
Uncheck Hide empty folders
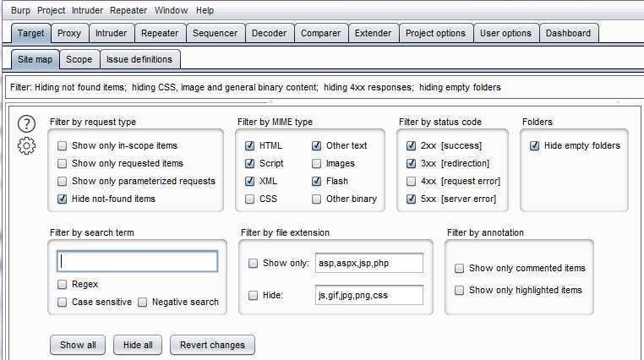[534, 145]
